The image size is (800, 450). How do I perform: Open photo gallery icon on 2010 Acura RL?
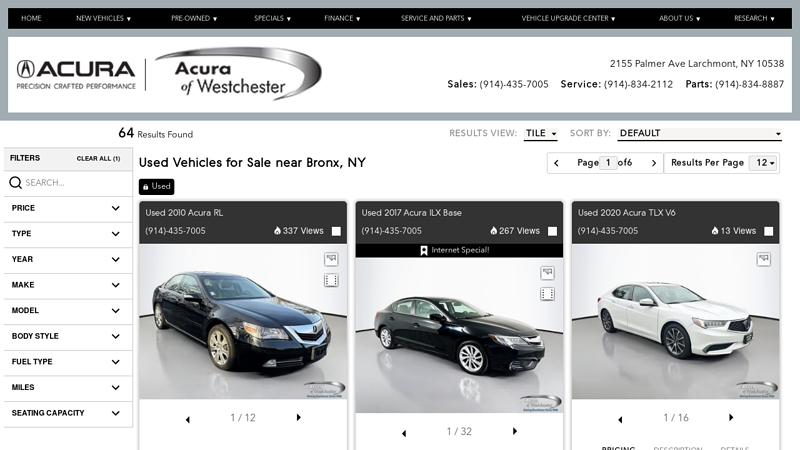(x=331, y=259)
